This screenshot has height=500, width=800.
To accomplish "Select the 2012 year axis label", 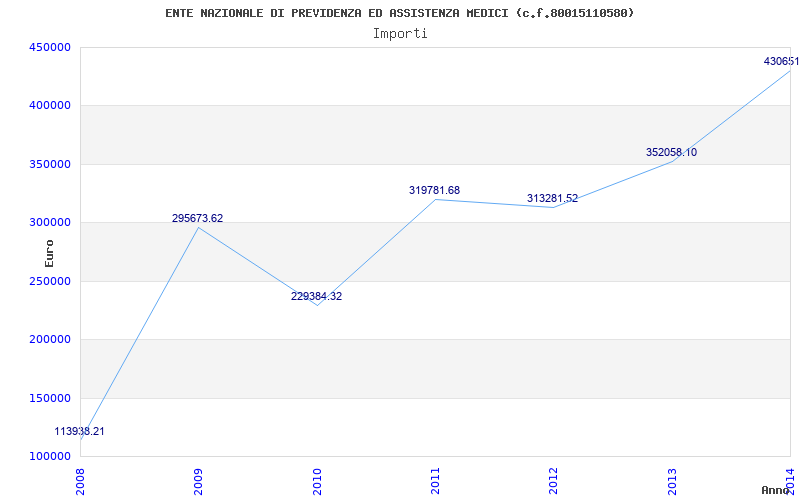I will click(x=554, y=481).
